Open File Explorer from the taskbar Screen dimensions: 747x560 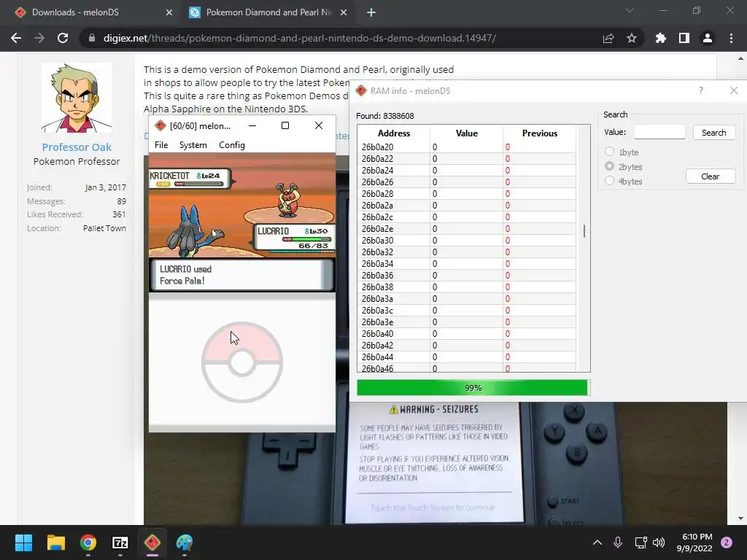click(x=55, y=542)
